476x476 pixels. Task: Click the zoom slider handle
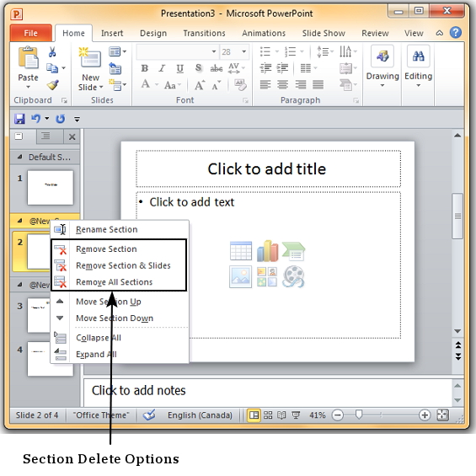click(359, 414)
